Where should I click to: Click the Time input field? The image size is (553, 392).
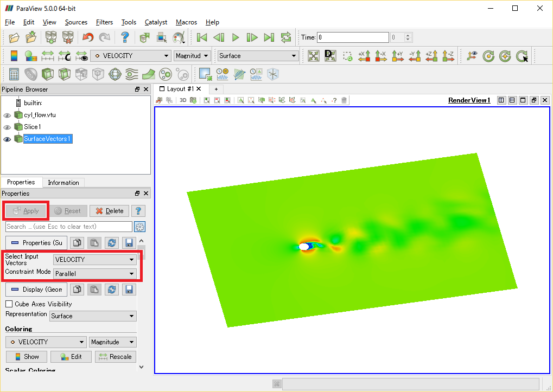(x=353, y=37)
